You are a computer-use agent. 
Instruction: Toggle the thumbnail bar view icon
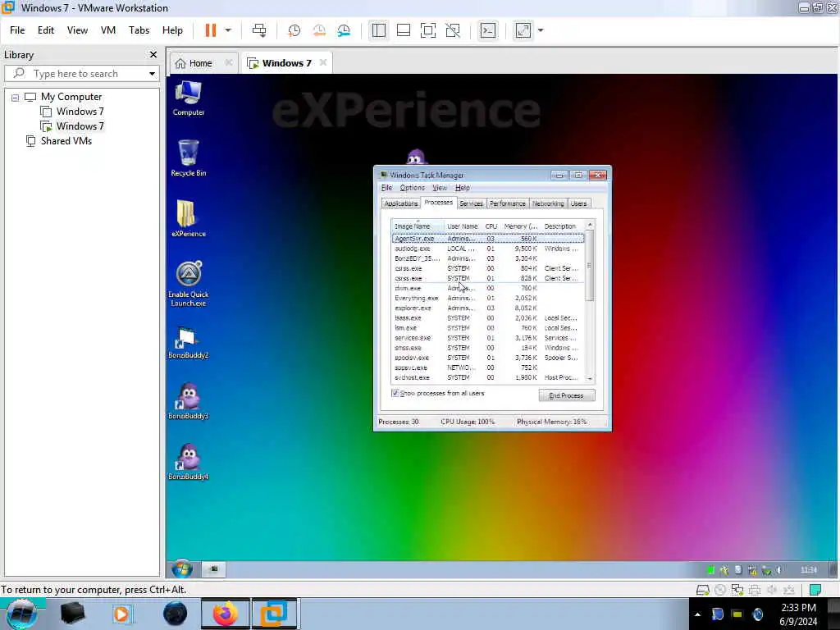(x=404, y=30)
